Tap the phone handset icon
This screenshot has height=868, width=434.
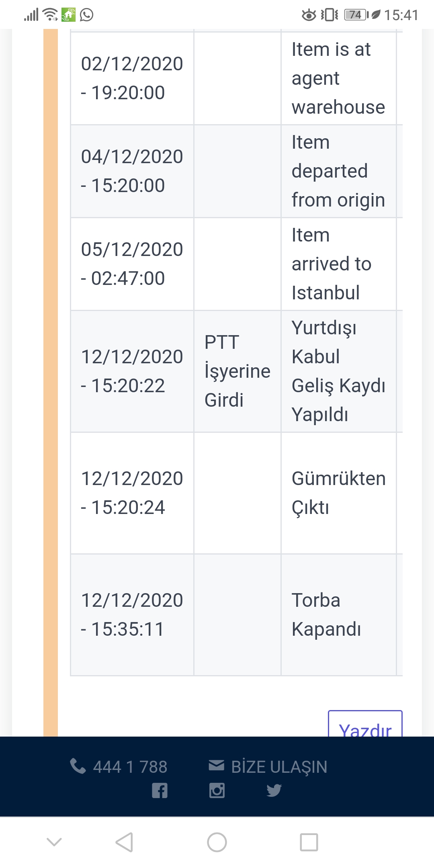click(78, 766)
